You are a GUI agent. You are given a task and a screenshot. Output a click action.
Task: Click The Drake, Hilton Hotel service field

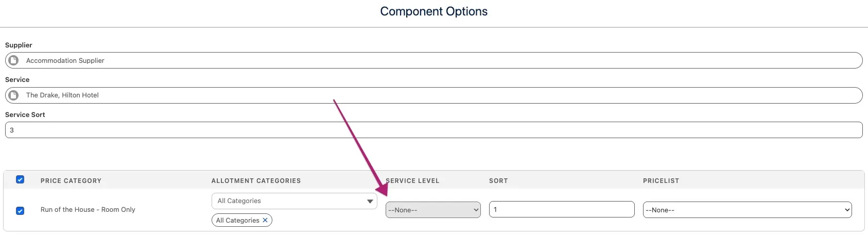(433, 95)
